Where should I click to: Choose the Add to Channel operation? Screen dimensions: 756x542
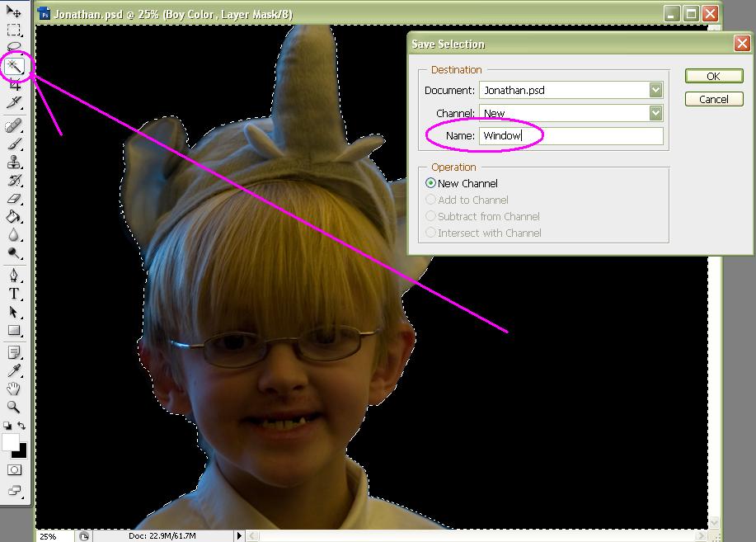coord(467,200)
